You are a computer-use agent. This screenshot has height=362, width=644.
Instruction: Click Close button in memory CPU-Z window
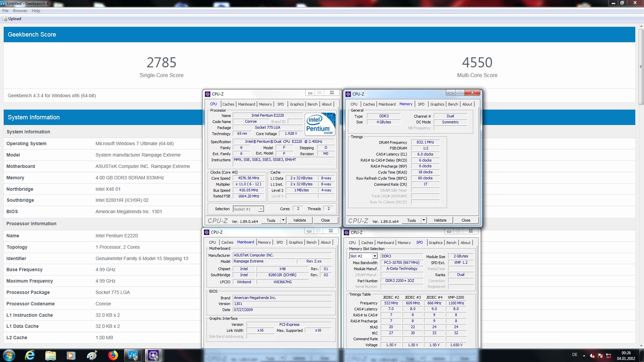point(466,220)
